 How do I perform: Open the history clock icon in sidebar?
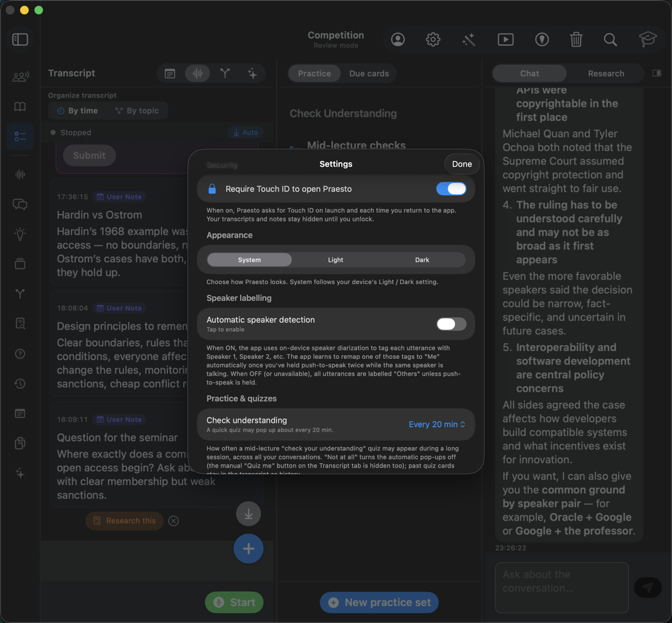pyautogui.click(x=20, y=384)
